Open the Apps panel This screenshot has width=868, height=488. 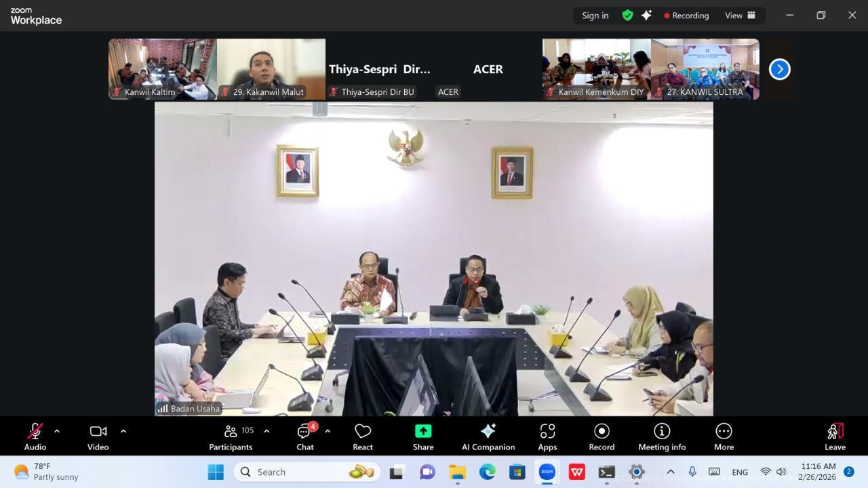click(547, 436)
